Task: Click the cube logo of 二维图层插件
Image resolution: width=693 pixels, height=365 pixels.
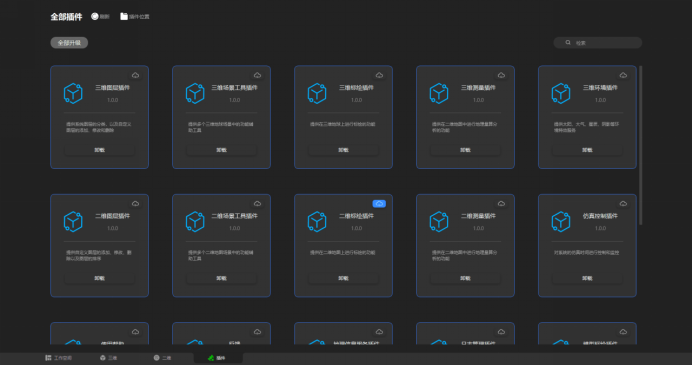Action: click(x=73, y=222)
